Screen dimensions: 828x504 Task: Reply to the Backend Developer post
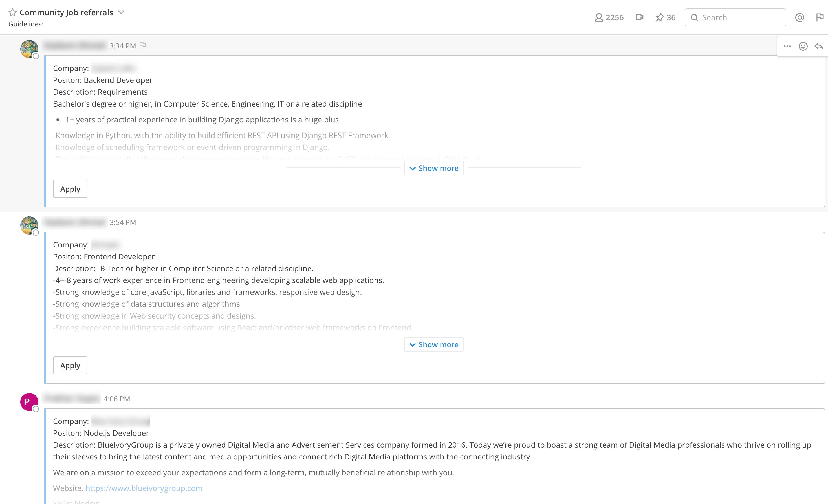(819, 46)
